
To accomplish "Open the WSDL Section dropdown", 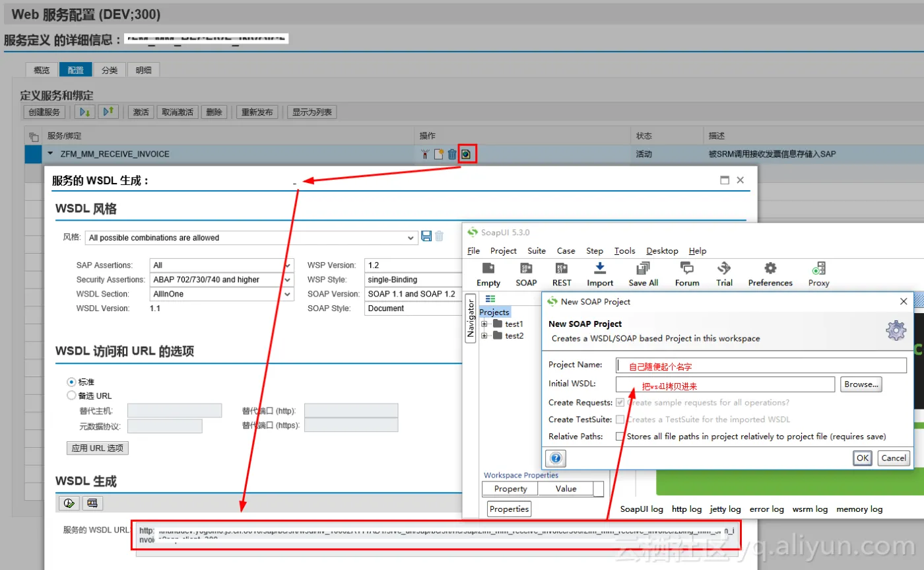I will pos(288,295).
